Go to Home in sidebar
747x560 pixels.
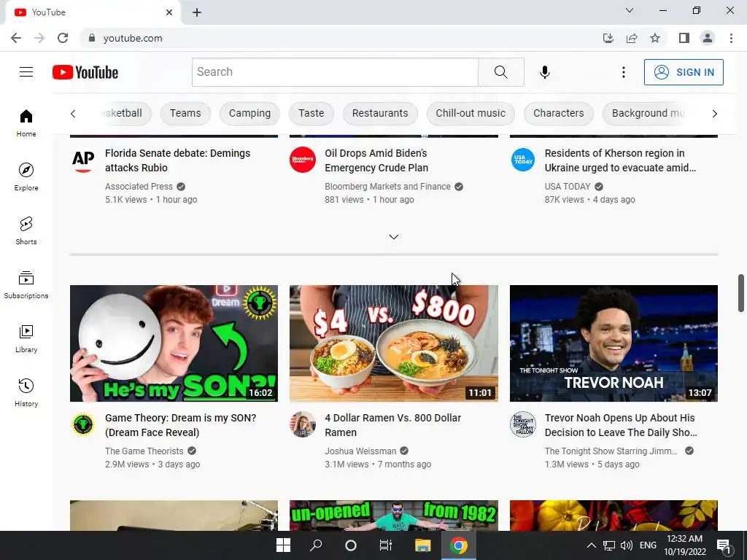[26, 123]
